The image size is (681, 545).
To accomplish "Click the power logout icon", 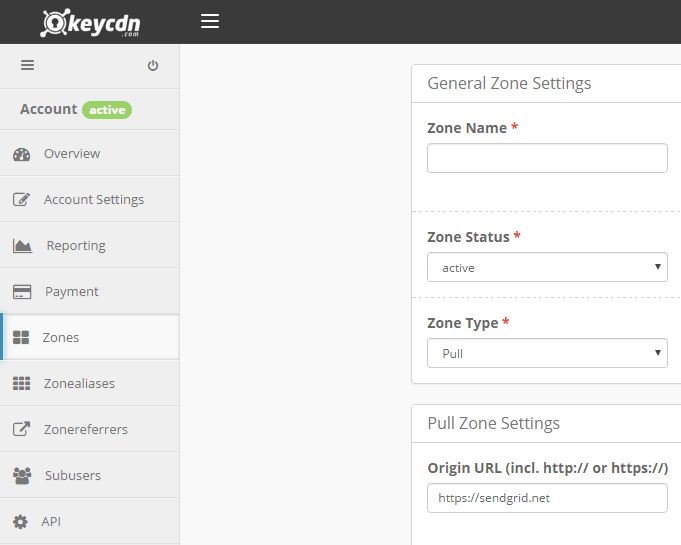I will pyautogui.click(x=153, y=66).
